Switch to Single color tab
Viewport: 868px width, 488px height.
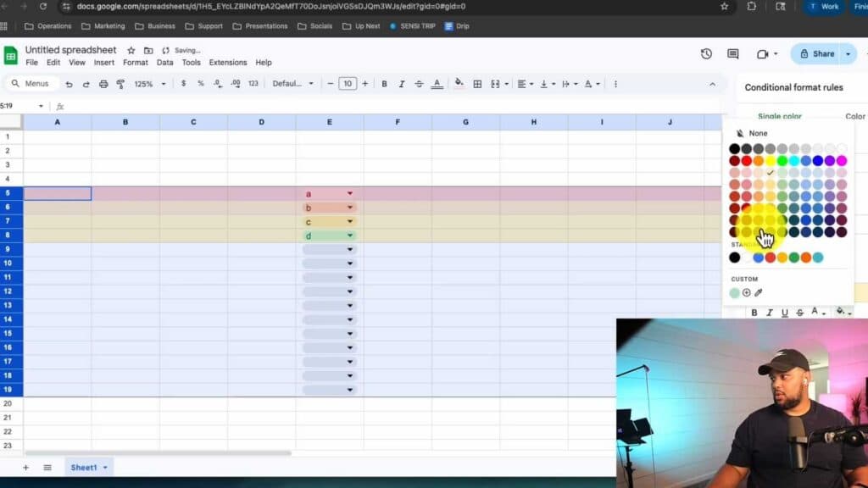[780, 116]
